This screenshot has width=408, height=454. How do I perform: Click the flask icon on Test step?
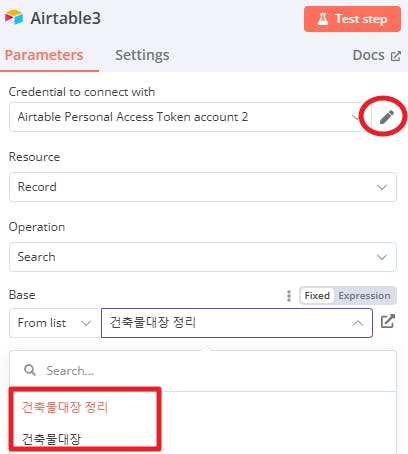click(322, 19)
